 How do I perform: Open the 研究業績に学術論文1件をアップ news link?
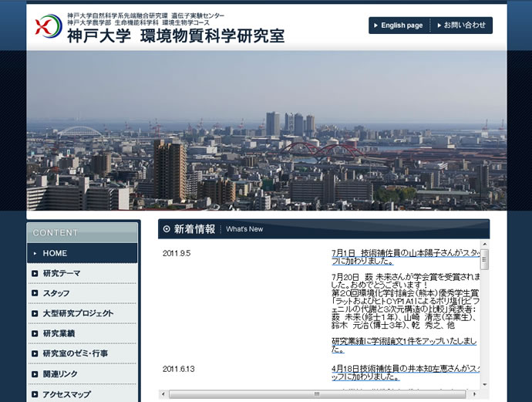tap(404, 346)
